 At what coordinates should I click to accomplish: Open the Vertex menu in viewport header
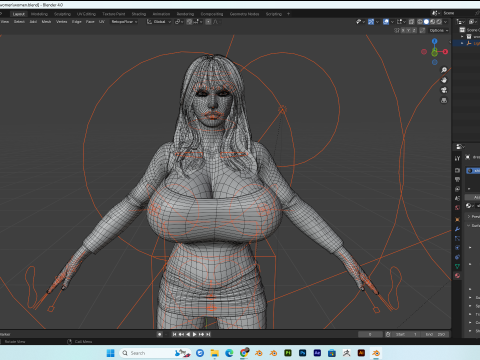click(x=62, y=22)
